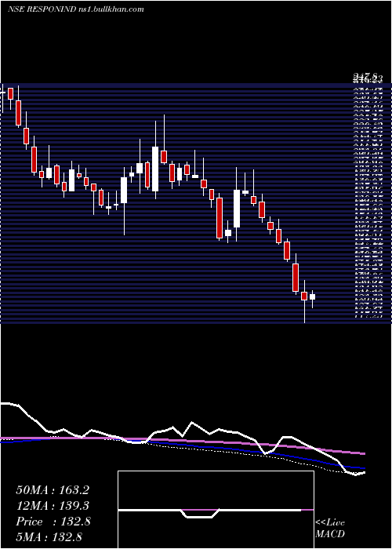Select the 12MA : 139.3 value

(53, 506)
